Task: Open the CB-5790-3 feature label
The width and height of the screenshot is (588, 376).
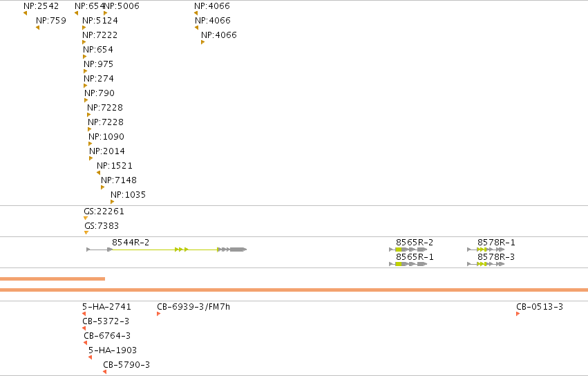Action: [126, 365]
